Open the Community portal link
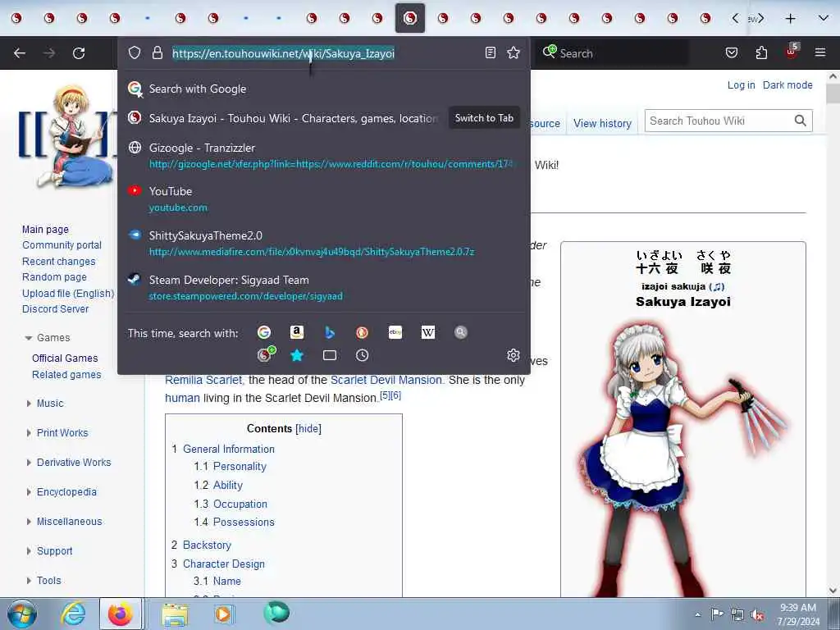 [x=62, y=244]
